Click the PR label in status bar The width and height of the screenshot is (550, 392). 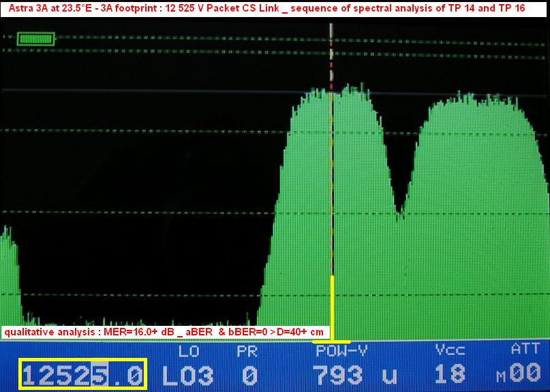point(246,352)
